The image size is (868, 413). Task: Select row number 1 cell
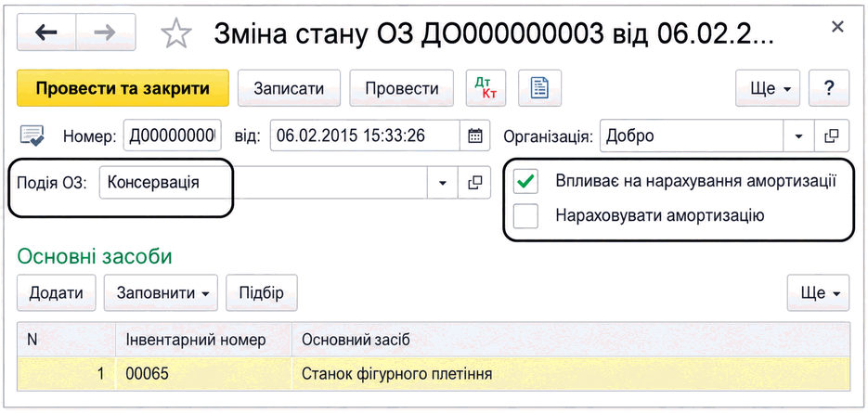click(67, 374)
